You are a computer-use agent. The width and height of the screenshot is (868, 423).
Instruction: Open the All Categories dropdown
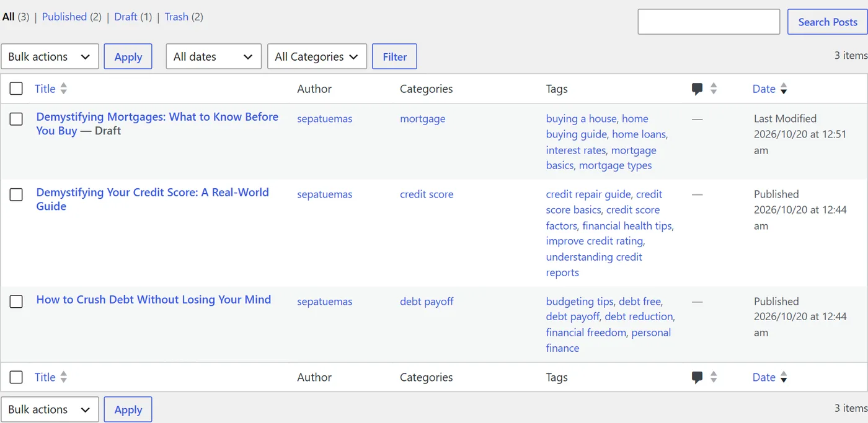(x=317, y=56)
